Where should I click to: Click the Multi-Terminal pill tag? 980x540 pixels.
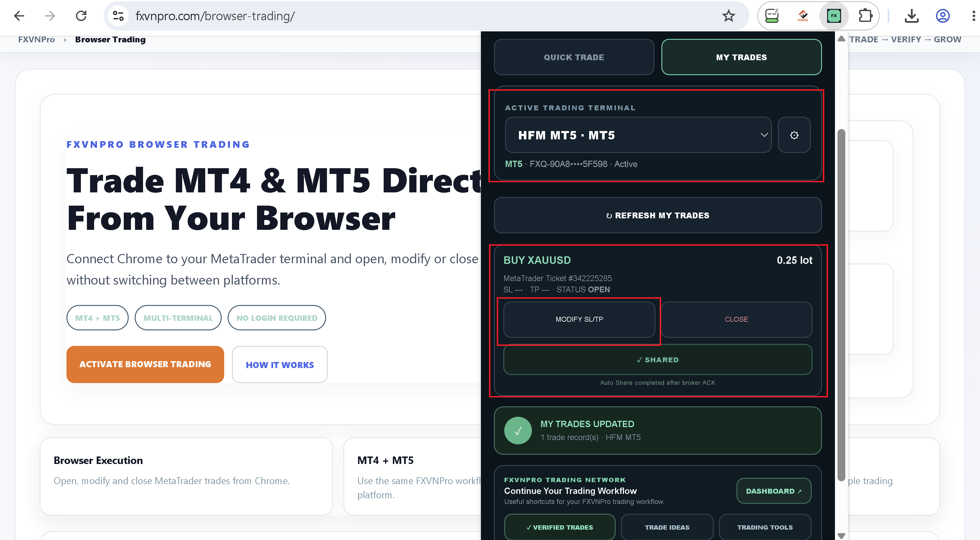tap(178, 318)
